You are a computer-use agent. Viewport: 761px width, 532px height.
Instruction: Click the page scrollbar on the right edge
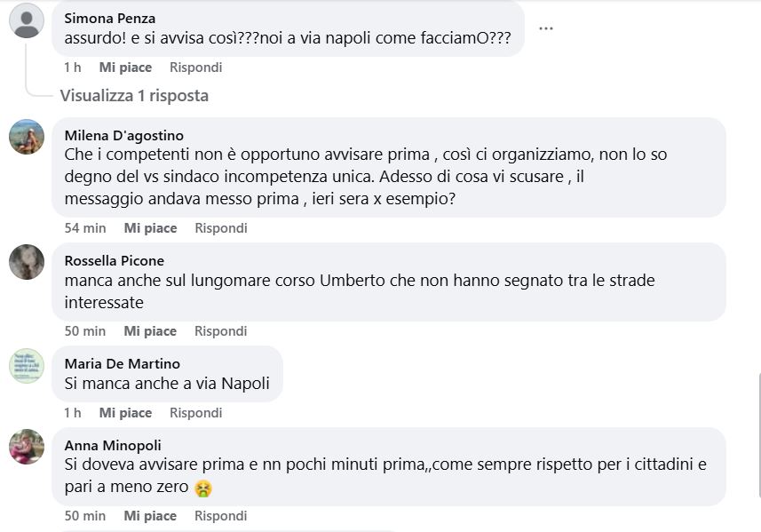[757, 417]
